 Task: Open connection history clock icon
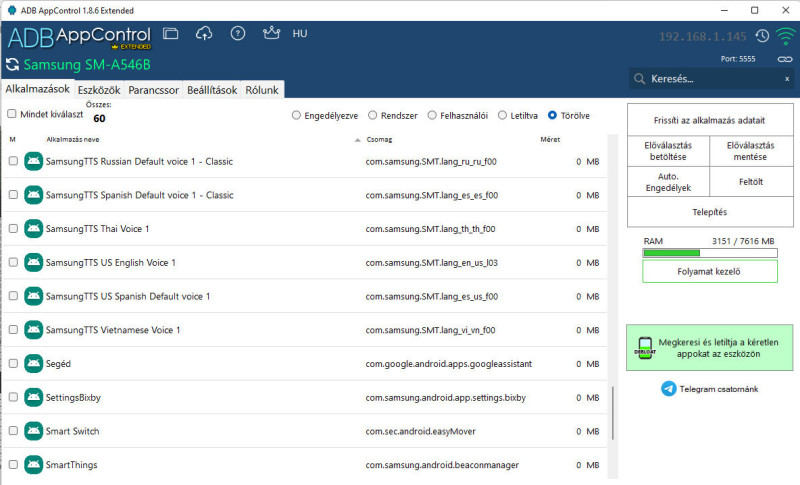coord(762,36)
